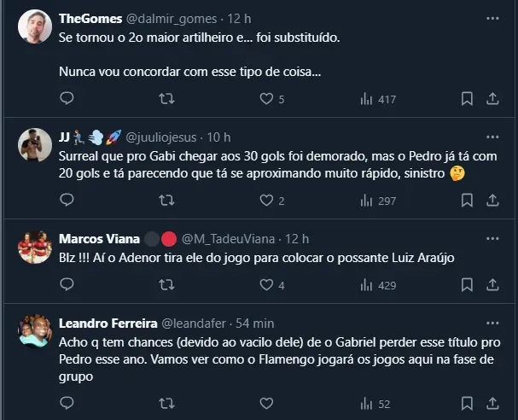Reply to JJ's tweet about Pedro
The height and width of the screenshot is (420, 518).
click(x=67, y=201)
